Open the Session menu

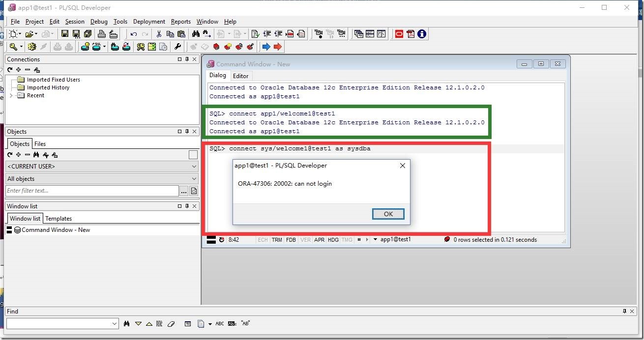(75, 22)
